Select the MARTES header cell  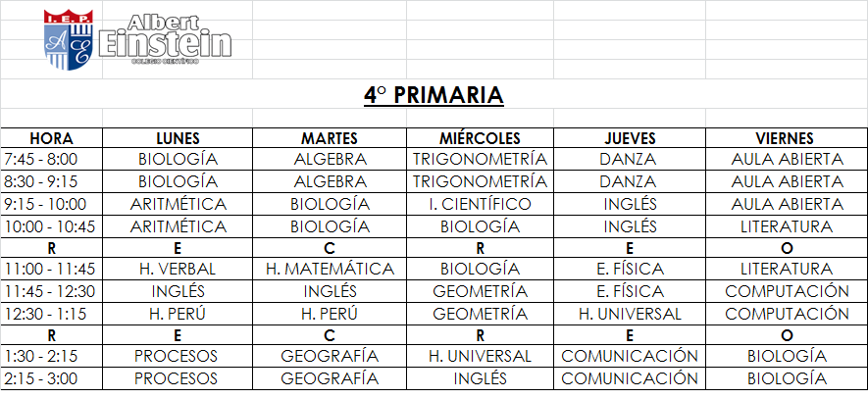pos(330,138)
